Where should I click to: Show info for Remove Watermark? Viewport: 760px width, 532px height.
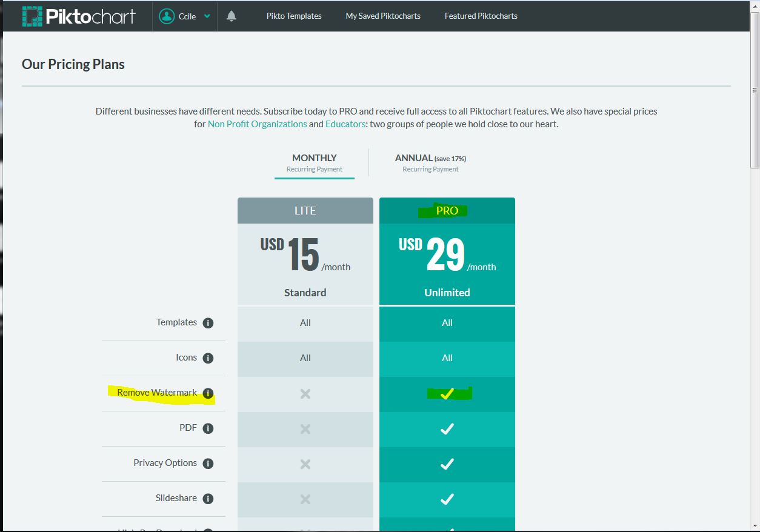208,393
